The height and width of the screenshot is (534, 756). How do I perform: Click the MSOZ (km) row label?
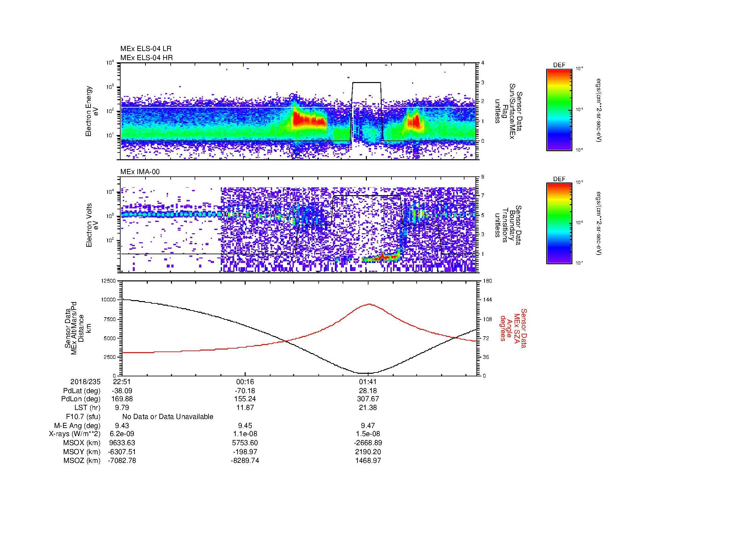click(82, 461)
